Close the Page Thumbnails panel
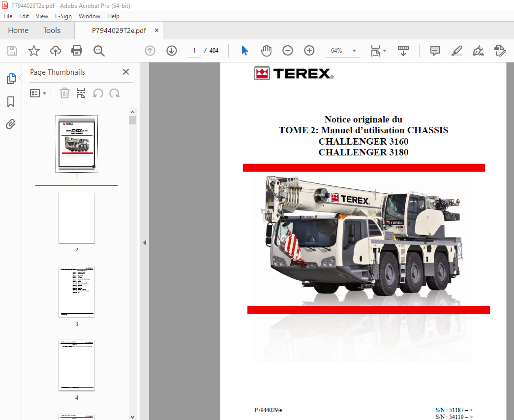This screenshot has height=420, width=514. (x=126, y=72)
